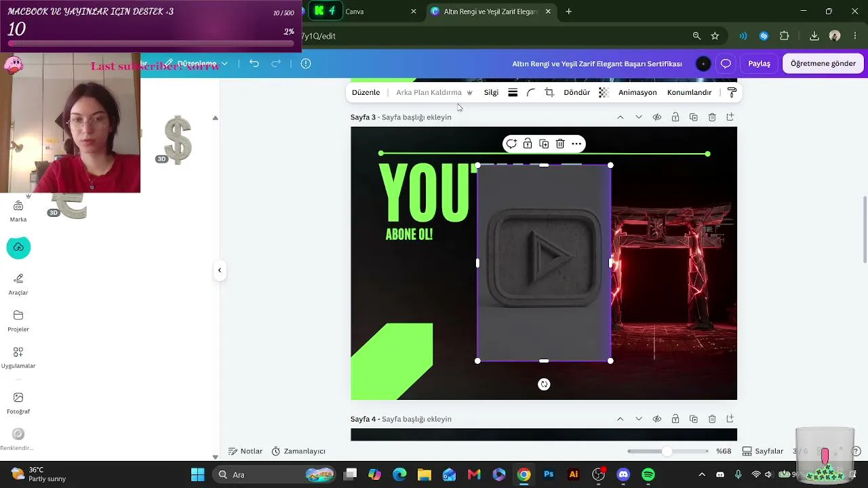Click the Sayfa 3 page title field
This screenshot has height=488, width=868.
coord(416,117)
